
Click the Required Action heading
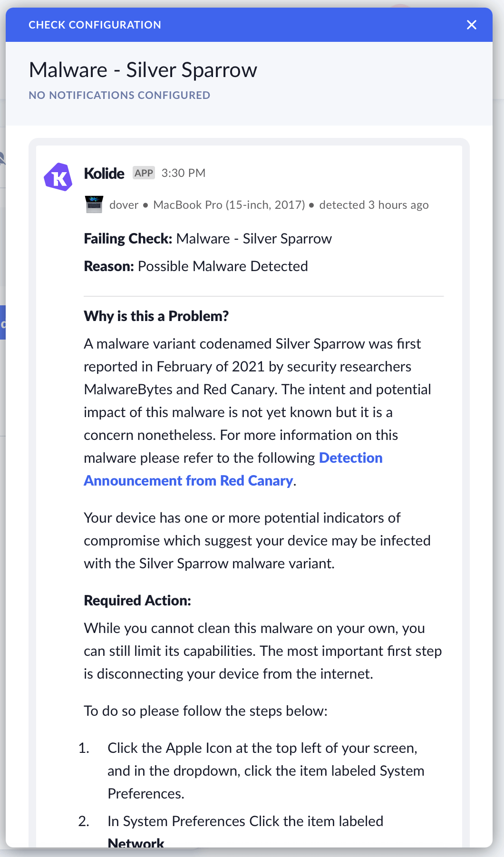coord(137,600)
